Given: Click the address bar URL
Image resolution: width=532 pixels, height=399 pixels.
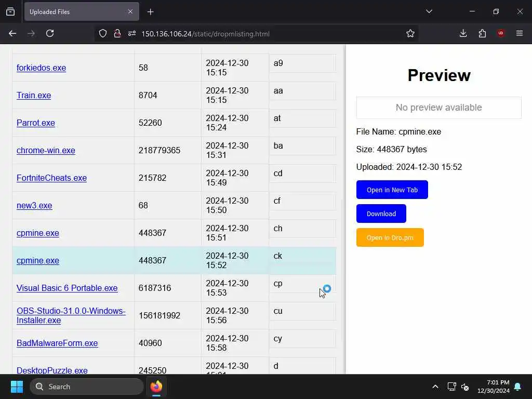Looking at the screenshot, I should [x=205, y=34].
